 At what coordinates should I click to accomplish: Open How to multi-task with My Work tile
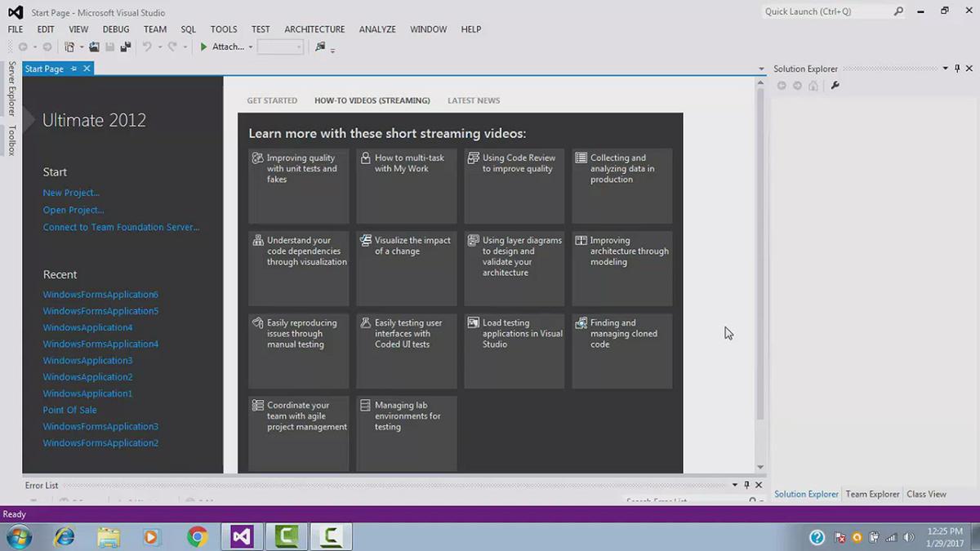tap(406, 186)
